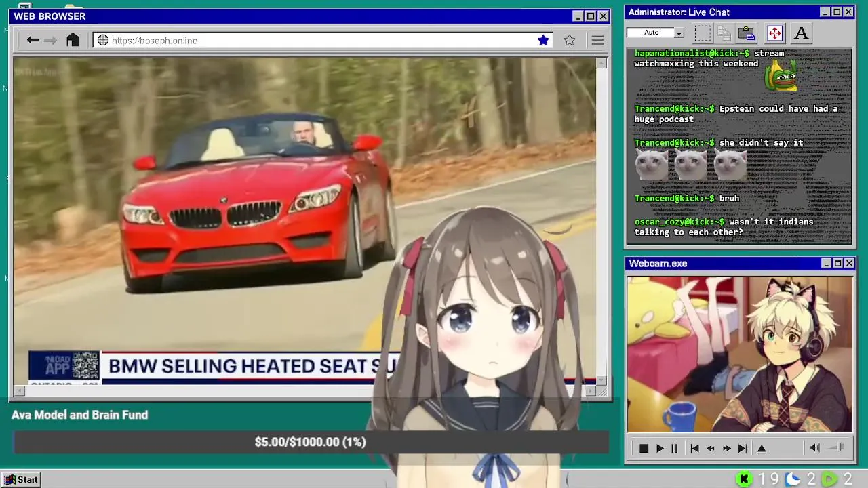Click the pepe emote in Live Chat
The width and height of the screenshot is (868, 488).
tap(781, 75)
